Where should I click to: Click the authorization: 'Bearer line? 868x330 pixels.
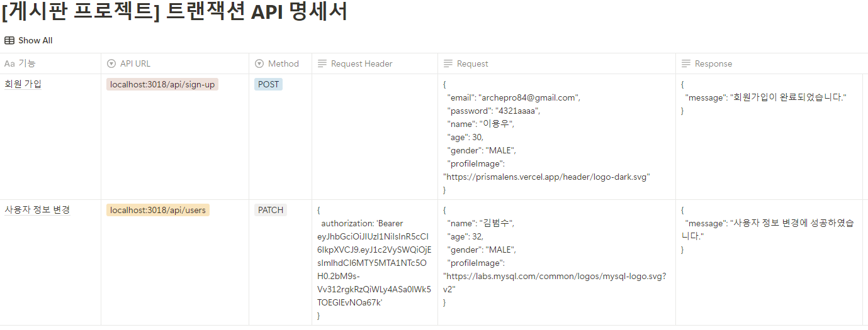[362, 223]
